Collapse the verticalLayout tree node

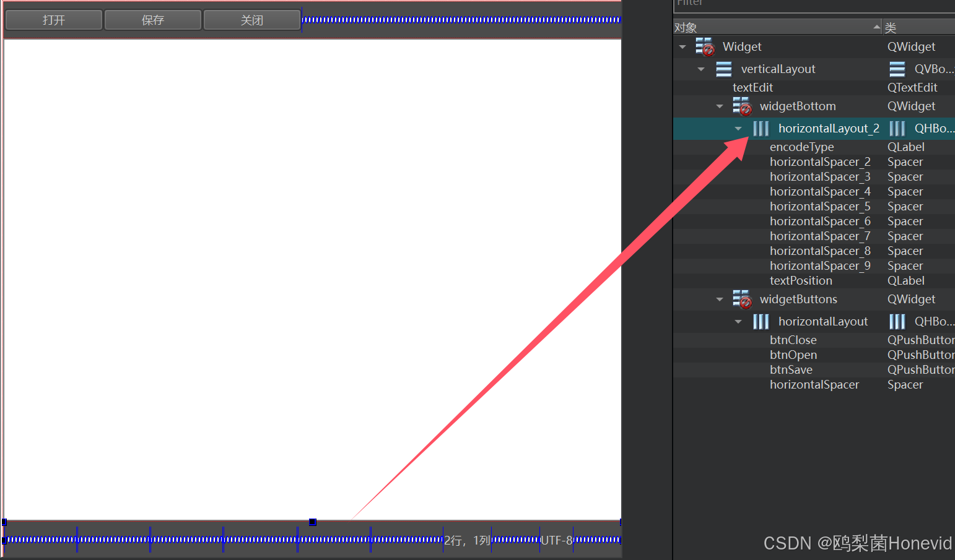pos(701,69)
